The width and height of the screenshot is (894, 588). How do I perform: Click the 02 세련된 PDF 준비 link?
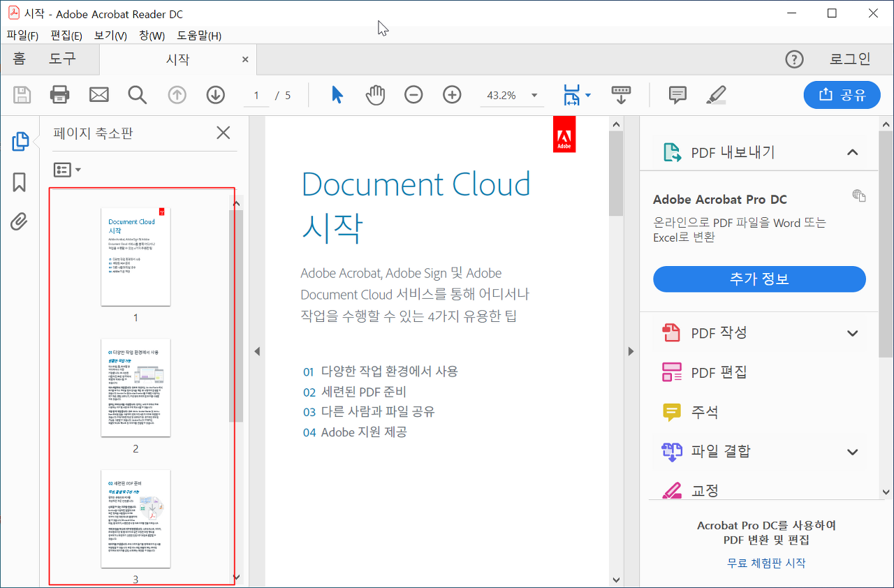point(355,392)
